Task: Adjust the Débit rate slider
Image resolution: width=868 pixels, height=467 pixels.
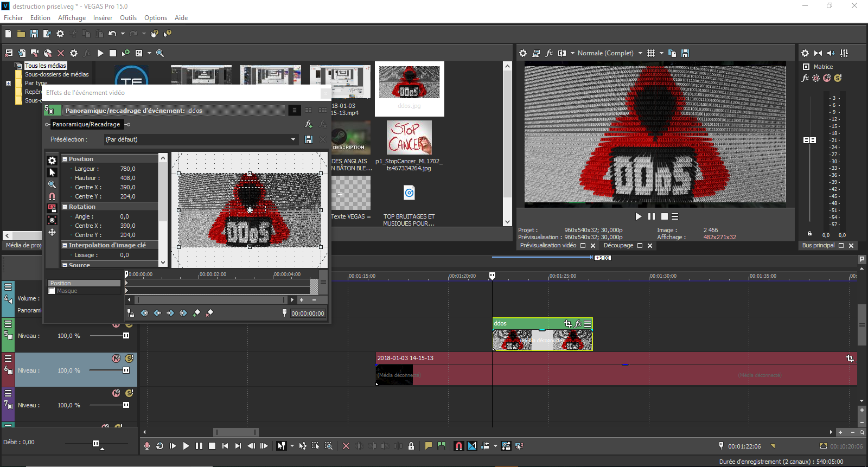Action: [96, 444]
